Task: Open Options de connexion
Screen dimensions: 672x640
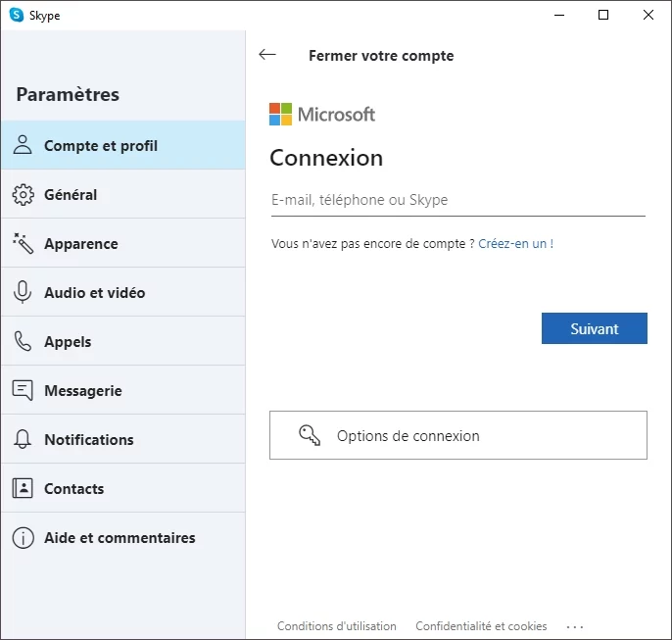Action: tap(458, 435)
